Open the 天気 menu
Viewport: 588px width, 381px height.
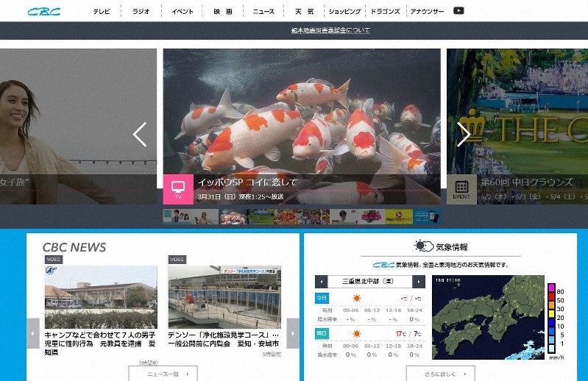[304, 12]
